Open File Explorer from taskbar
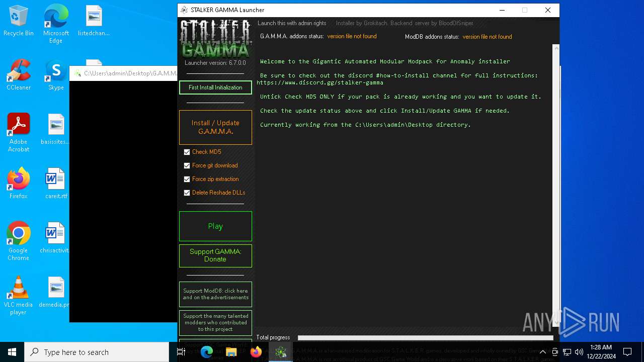The height and width of the screenshot is (362, 644). tap(231, 352)
